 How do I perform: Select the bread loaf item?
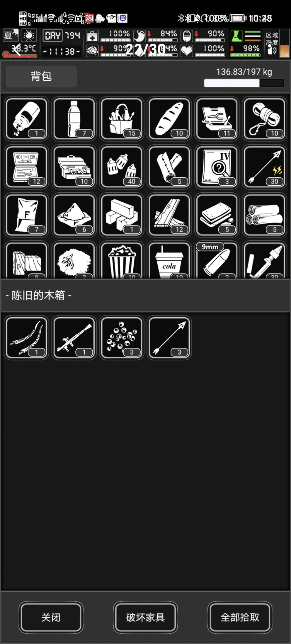[x=169, y=119]
